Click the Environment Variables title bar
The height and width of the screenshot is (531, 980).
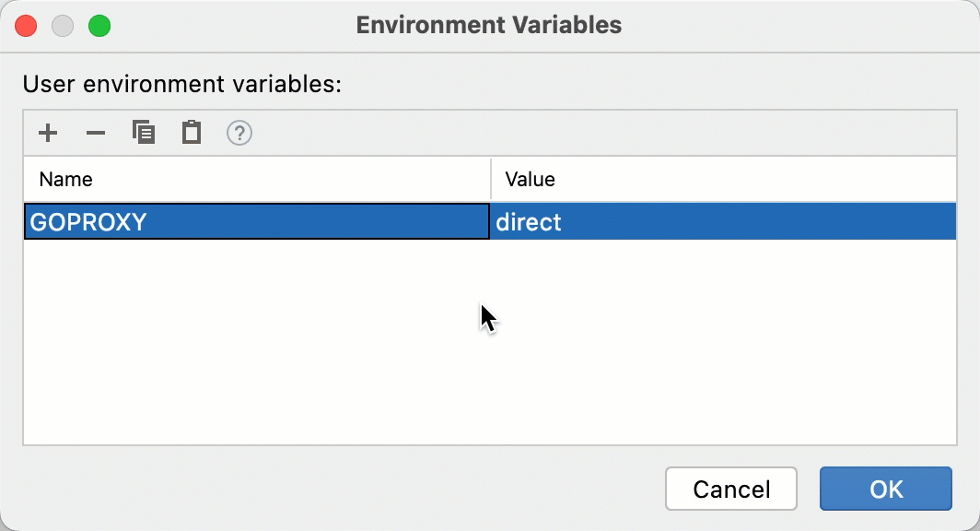[489, 25]
